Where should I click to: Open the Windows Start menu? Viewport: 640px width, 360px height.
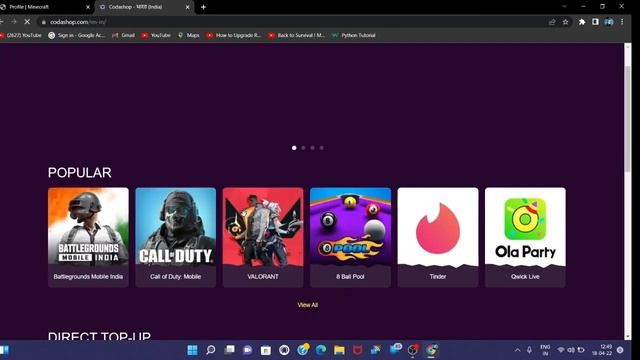192,350
